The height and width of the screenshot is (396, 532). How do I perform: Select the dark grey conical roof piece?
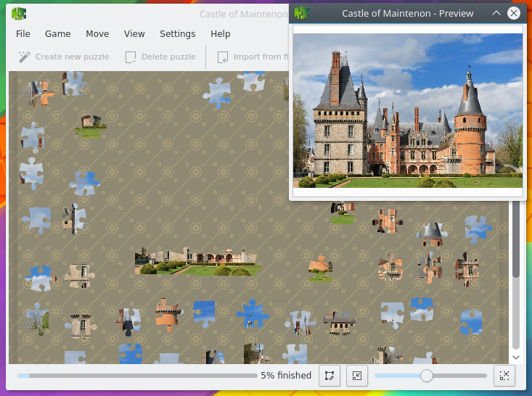[431, 234]
